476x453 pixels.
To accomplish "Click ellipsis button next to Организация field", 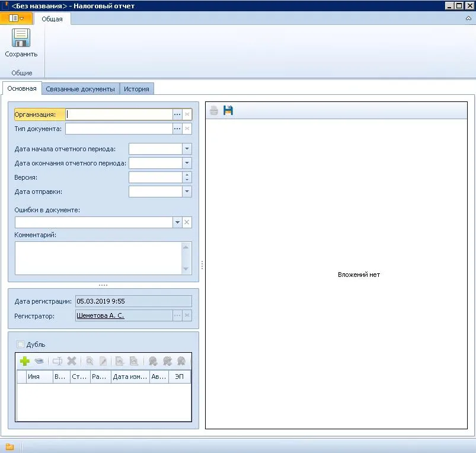I will click(177, 114).
